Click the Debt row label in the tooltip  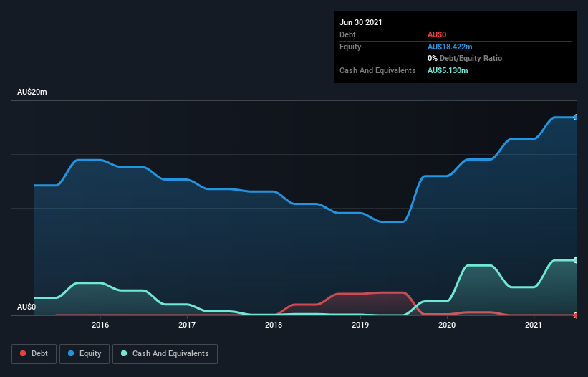[x=347, y=34]
